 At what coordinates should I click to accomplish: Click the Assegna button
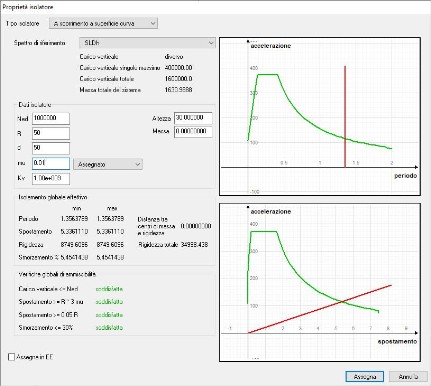pyautogui.click(x=365, y=377)
